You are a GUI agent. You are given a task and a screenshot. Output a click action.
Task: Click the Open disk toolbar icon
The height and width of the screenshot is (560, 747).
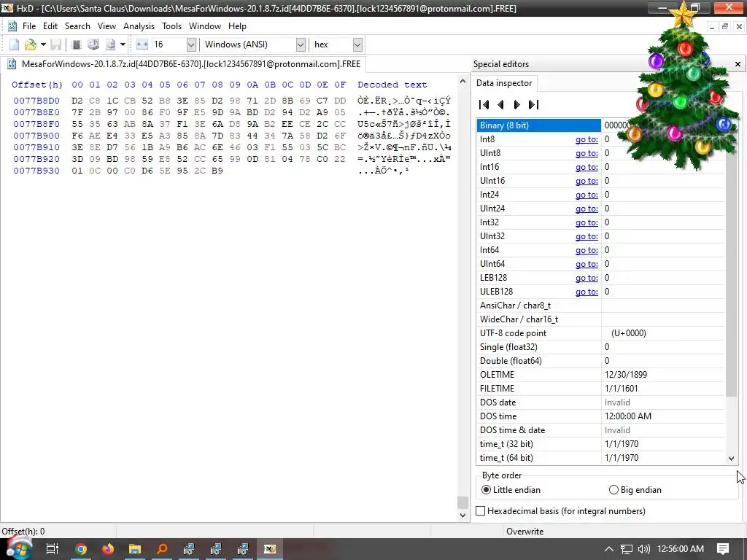(x=93, y=44)
